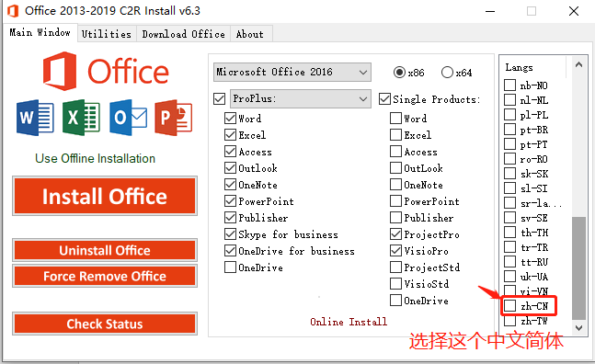Click the Check Status button
The width and height of the screenshot is (595, 364).
pyautogui.click(x=105, y=324)
